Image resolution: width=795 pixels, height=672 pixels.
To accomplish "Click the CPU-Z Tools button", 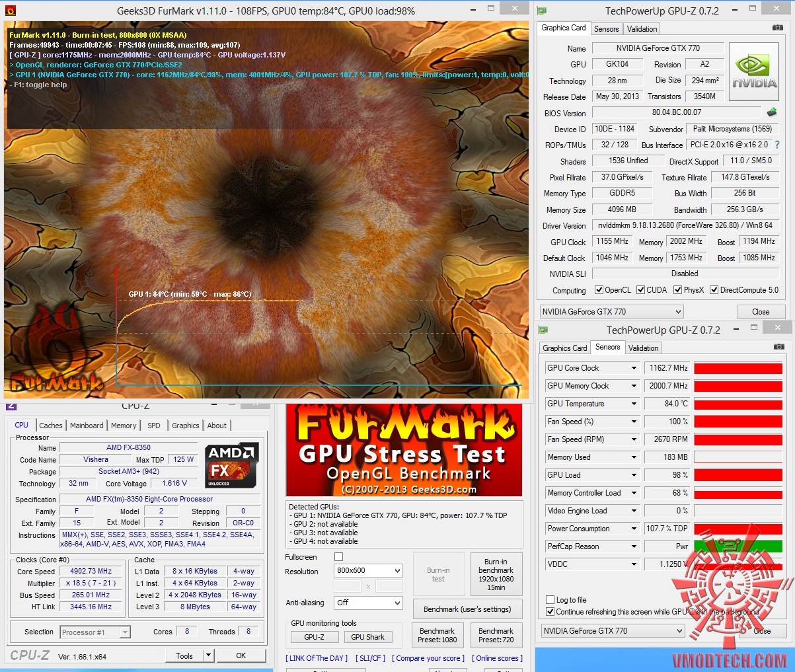I will (184, 655).
